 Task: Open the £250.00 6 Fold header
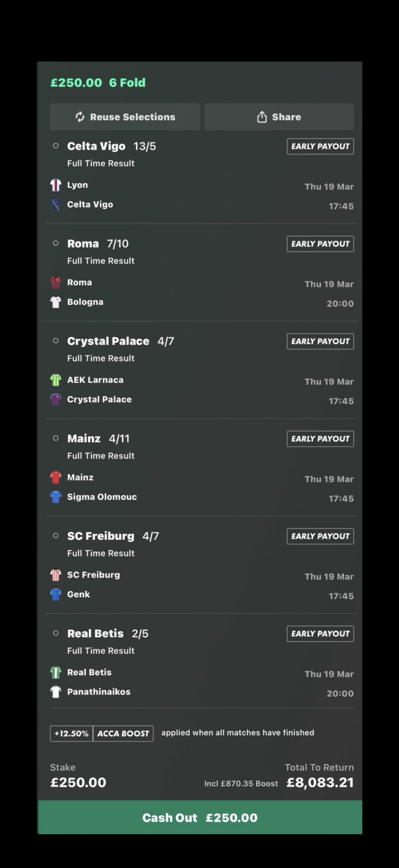[98, 83]
